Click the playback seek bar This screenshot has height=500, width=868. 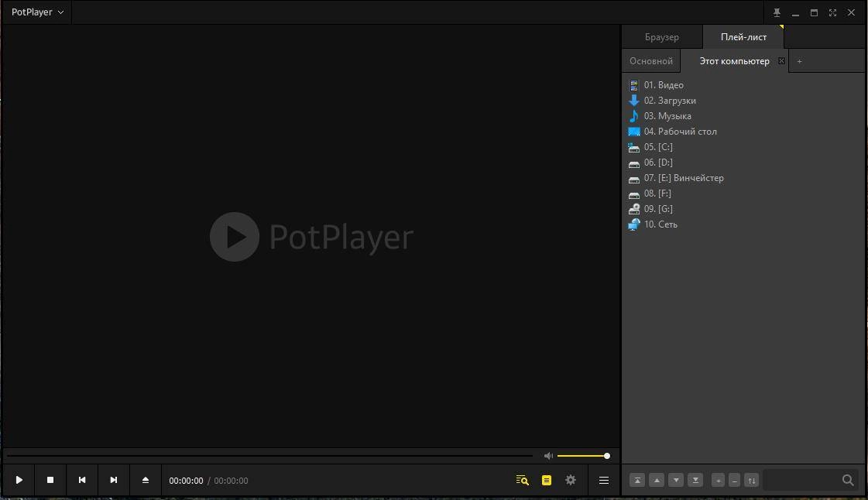[269, 456]
